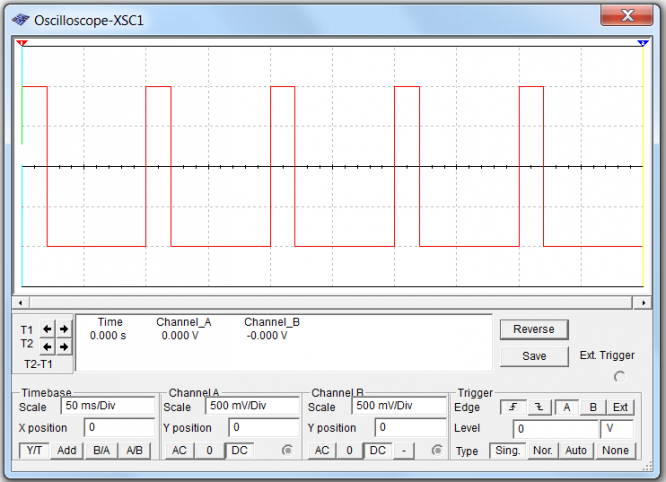Move cursor T1 right with arrow
The image size is (666, 482).
(64, 329)
